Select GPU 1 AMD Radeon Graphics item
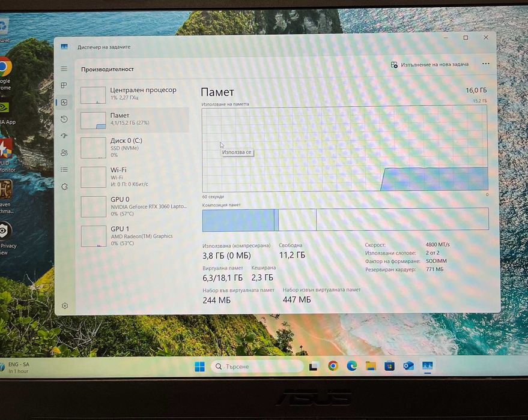The image size is (528, 420). 133,235
